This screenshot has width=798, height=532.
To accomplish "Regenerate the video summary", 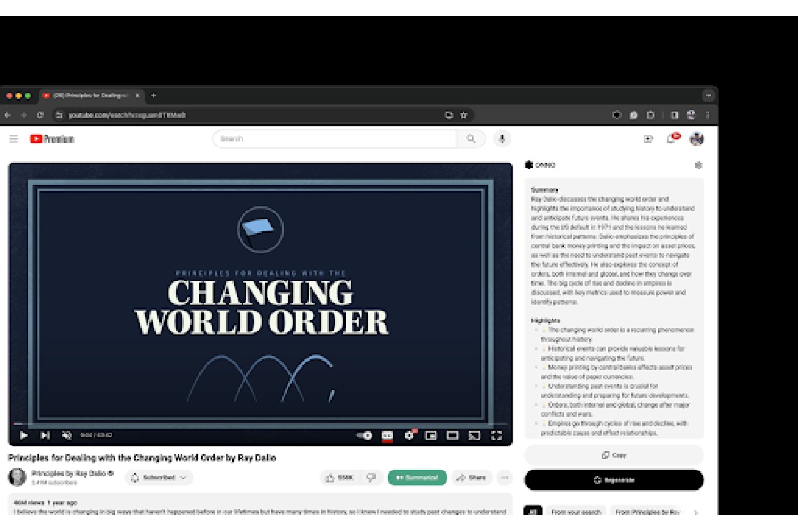I will click(x=614, y=480).
